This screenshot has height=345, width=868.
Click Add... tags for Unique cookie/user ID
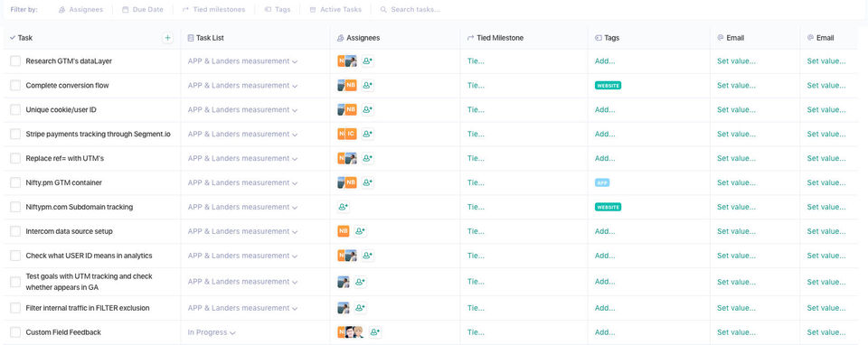(x=605, y=110)
